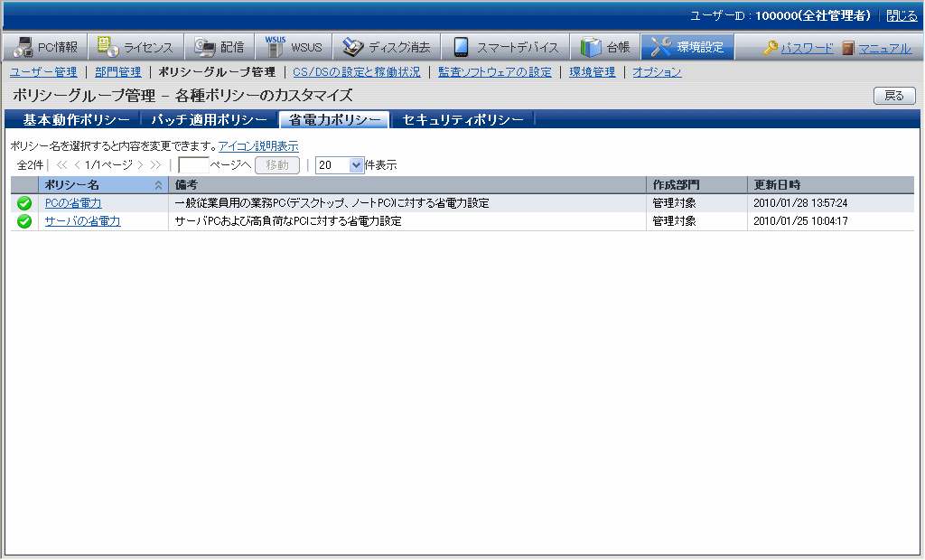Open the スマートデバイス menu label
925x560 pixels.
coord(518,47)
